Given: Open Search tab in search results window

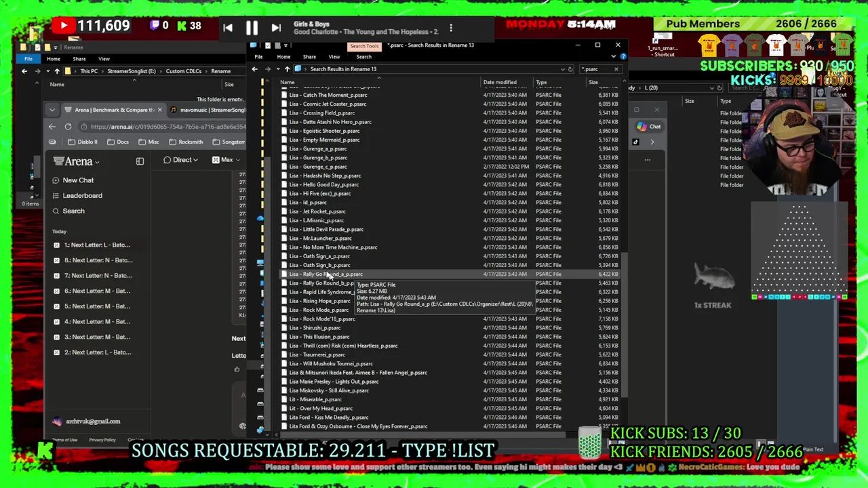Looking at the screenshot, I should click(363, 57).
